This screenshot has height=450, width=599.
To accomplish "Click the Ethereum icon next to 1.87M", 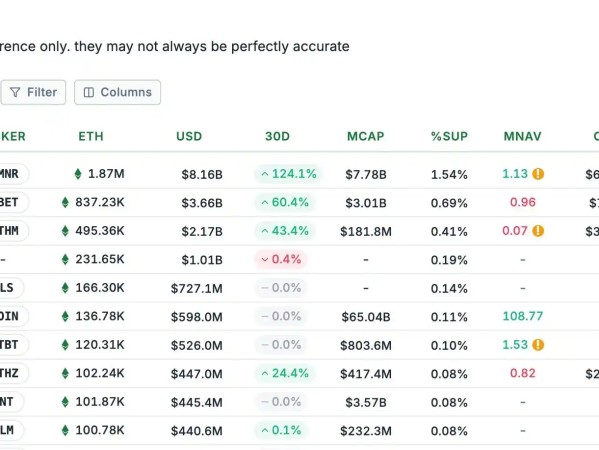I will click(78, 174).
